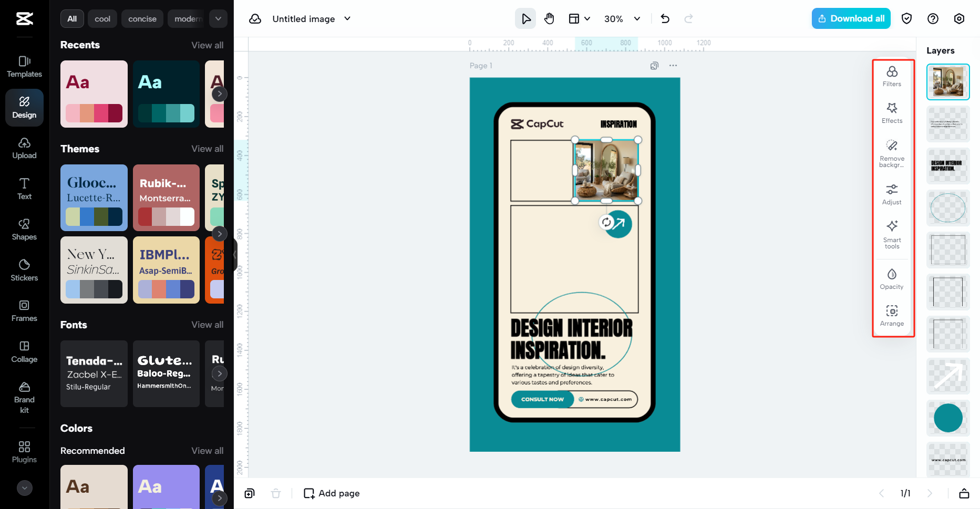Open the Text panel in sidebar
The image size is (980, 509).
pyautogui.click(x=24, y=188)
